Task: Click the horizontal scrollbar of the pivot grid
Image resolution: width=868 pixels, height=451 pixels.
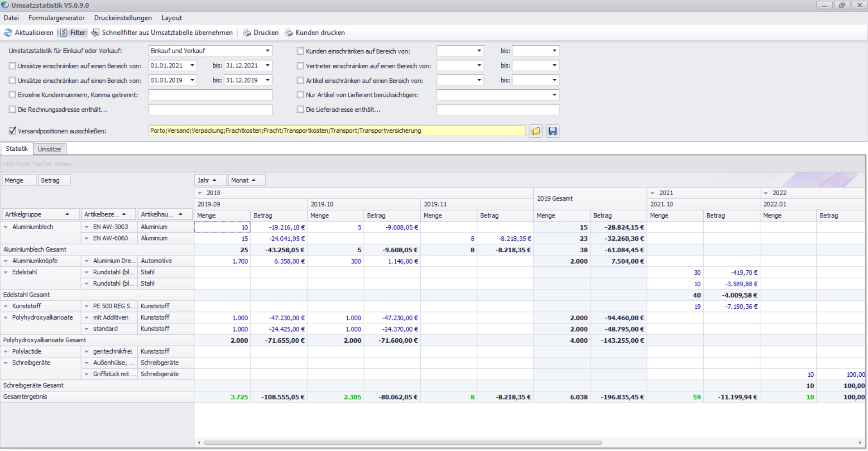Action: (x=402, y=442)
